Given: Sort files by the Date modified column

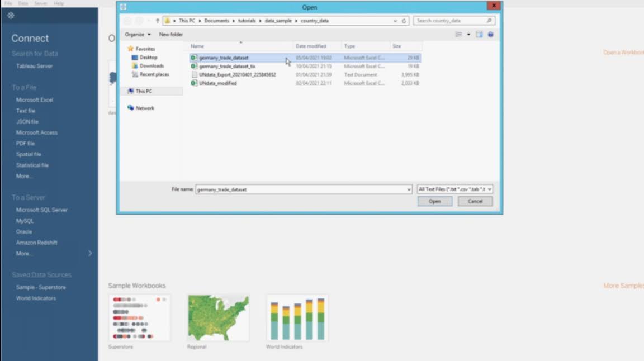Looking at the screenshot, I should 311,46.
